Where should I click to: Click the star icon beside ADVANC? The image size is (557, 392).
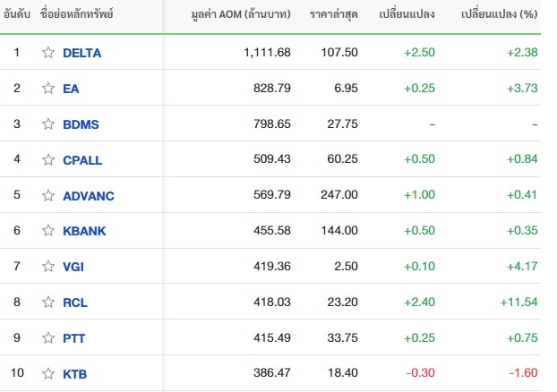48,195
